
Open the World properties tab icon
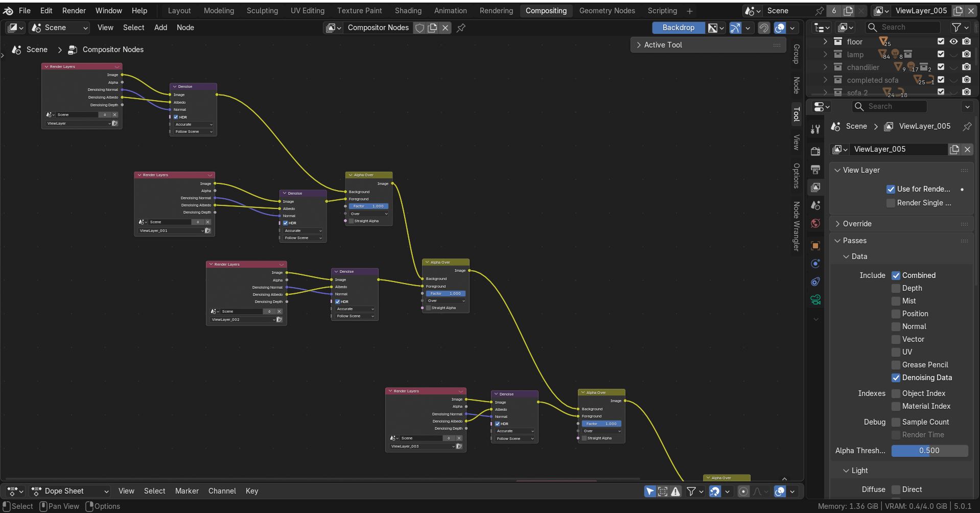pyautogui.click(x=815, y=223)
